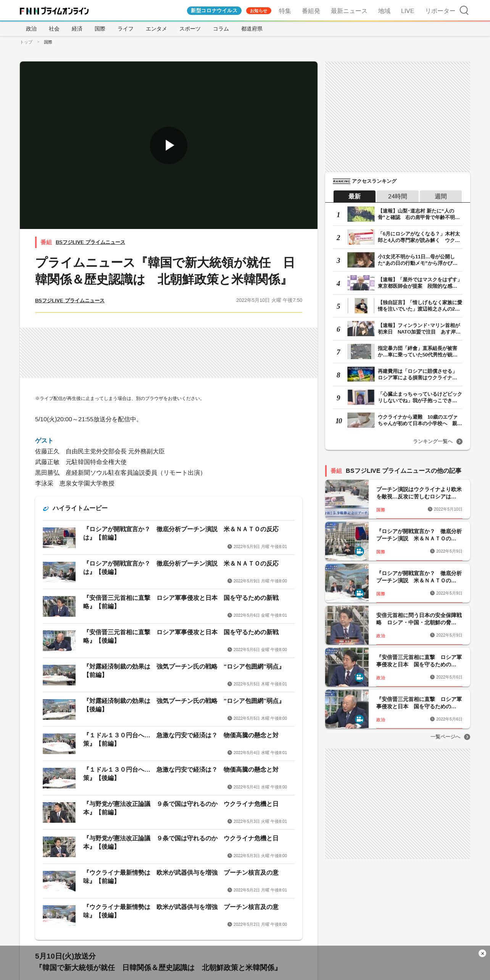
Task: Open BSフジLIVE プライムニュース program tag link
Action: [x=90, y=242]
